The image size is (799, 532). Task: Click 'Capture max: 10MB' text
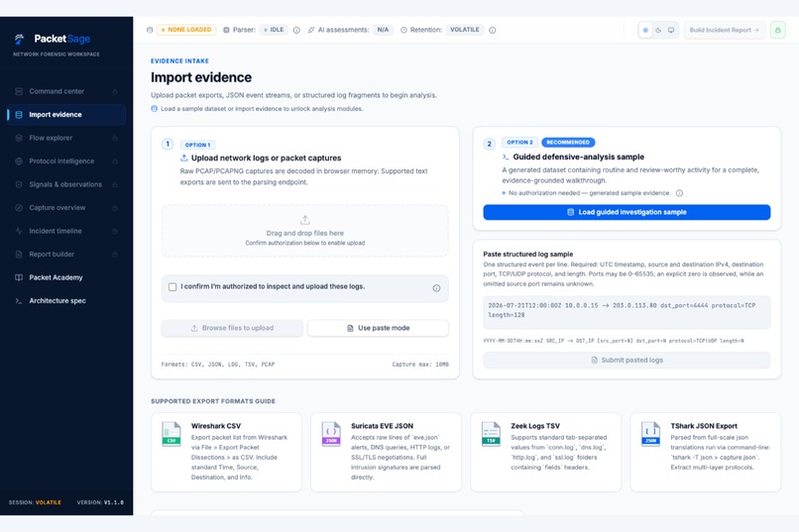[x=420, y=365]
